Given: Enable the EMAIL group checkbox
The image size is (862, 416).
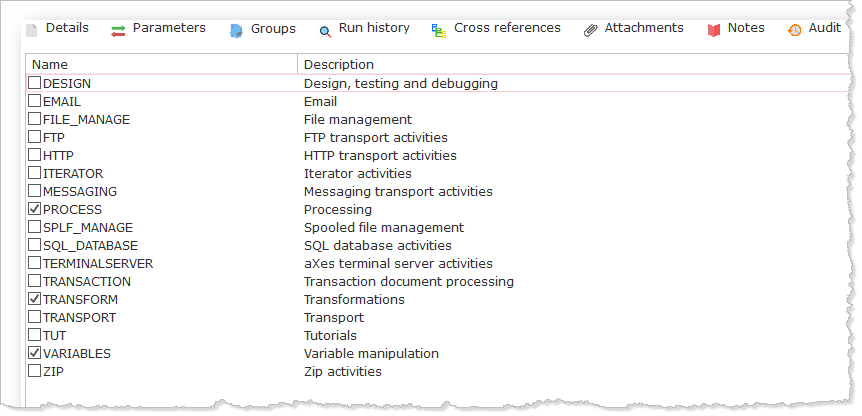Looking at the screenshot, I should (x=35, y=101).
